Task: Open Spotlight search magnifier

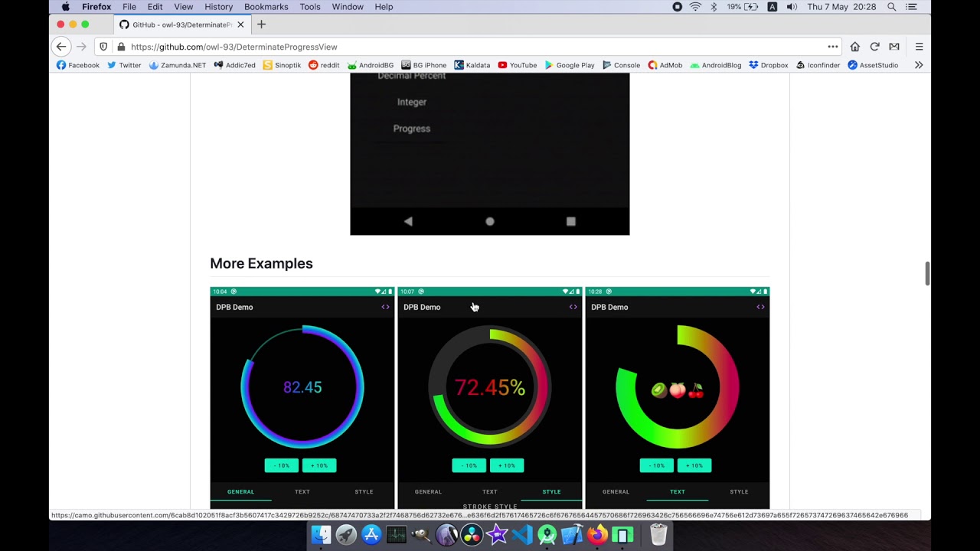Action: [x=892, y=7]
